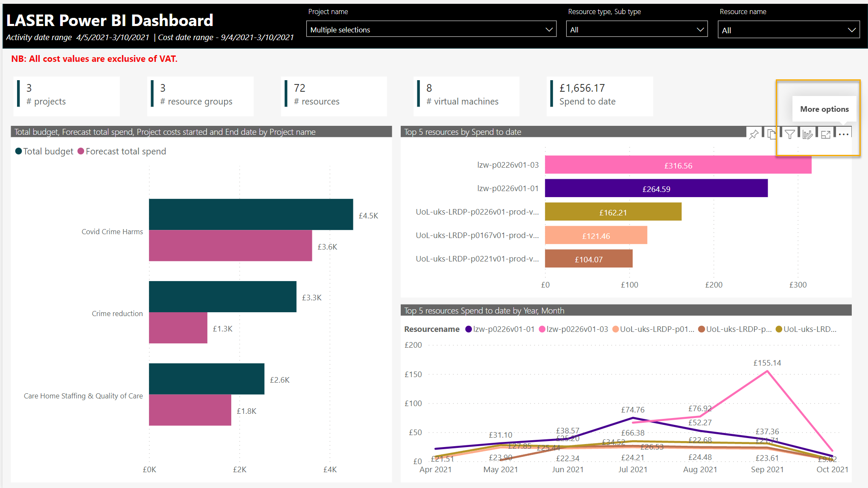This screenshot has width=868, height=488.
Task: Select Crime reduction forecast spend bar
Action: click(x=178, y=328)
